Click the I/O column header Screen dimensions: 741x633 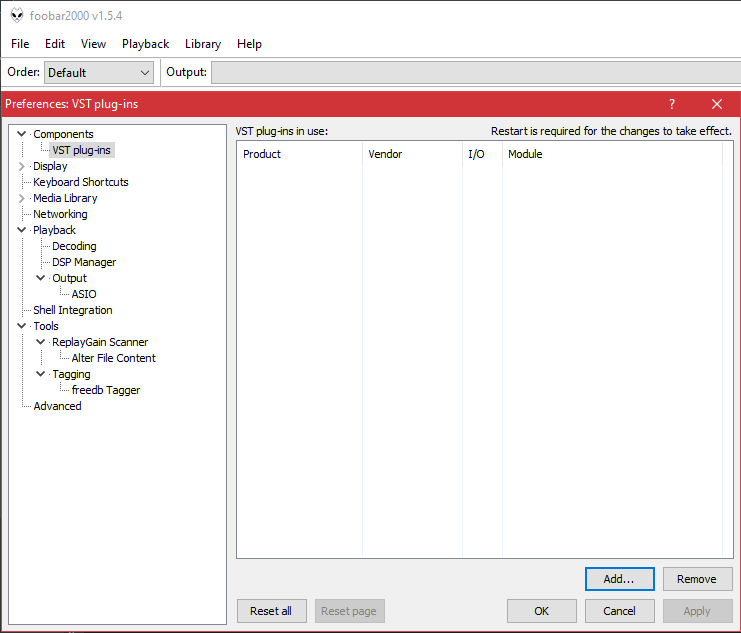[x=482, y=154]
